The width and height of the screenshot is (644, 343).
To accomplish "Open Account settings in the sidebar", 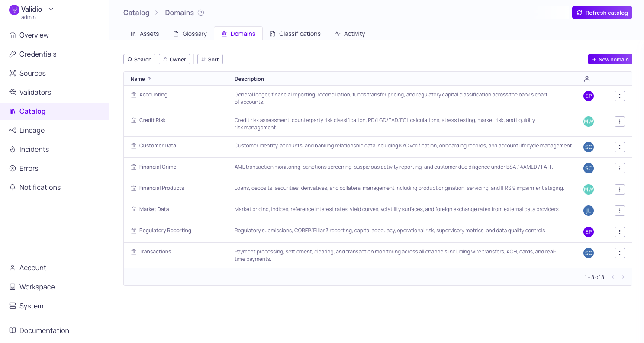I will 55,268.
